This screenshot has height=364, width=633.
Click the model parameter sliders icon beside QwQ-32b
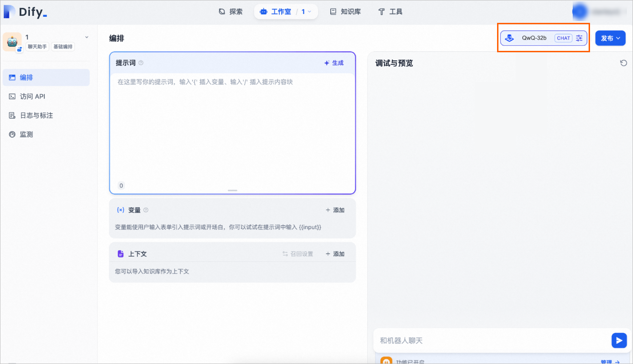[x=579, y=38]
